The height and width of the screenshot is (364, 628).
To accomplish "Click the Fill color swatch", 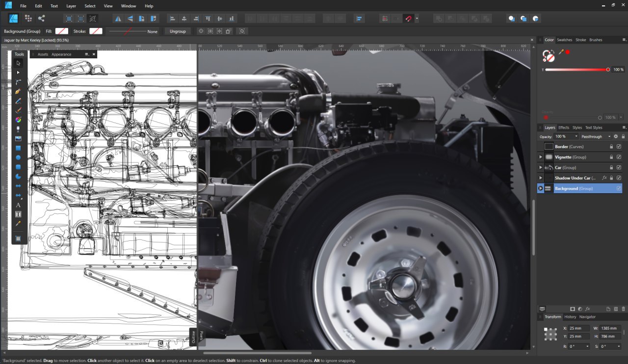I will (x=61, y=31).
